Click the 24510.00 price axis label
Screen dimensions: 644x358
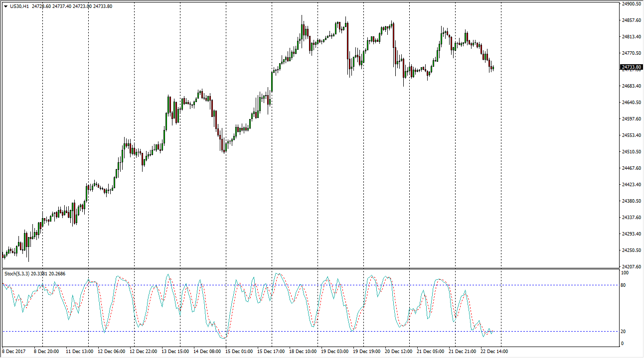631,152
